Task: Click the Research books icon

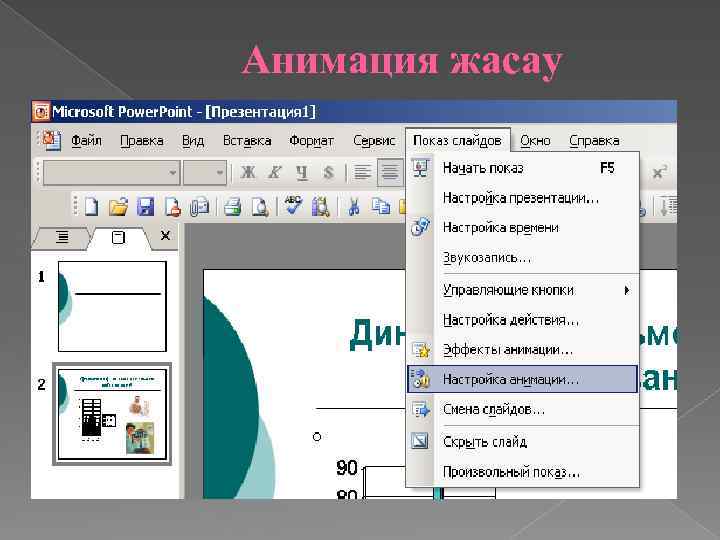Action: pyautogui.click(x=321, y=207)
